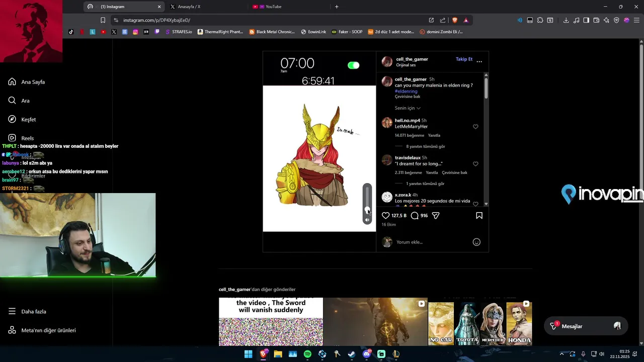Adjust the video volume slider
The width and height of the screenshot is (644, 362).
367,200
